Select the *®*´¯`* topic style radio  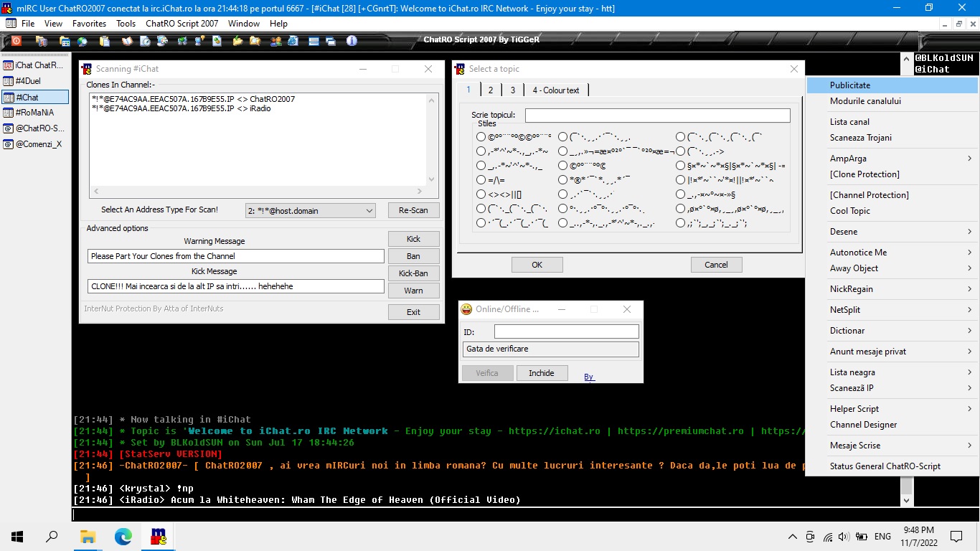(563, 180)
